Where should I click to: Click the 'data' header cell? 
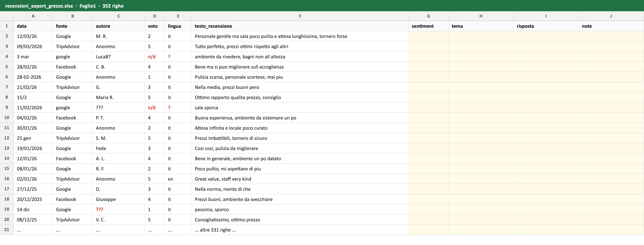tap(33, 26)
